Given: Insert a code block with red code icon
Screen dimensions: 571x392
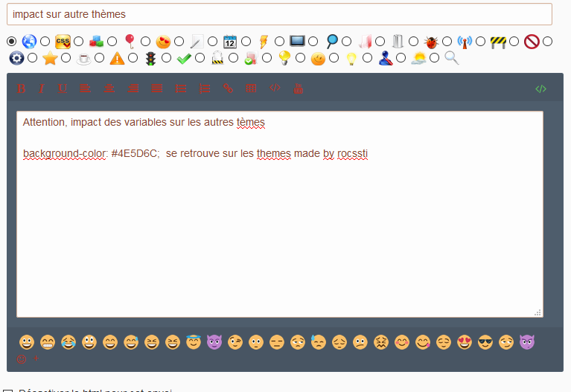Looking at the screenshot, I should (275, 88).
